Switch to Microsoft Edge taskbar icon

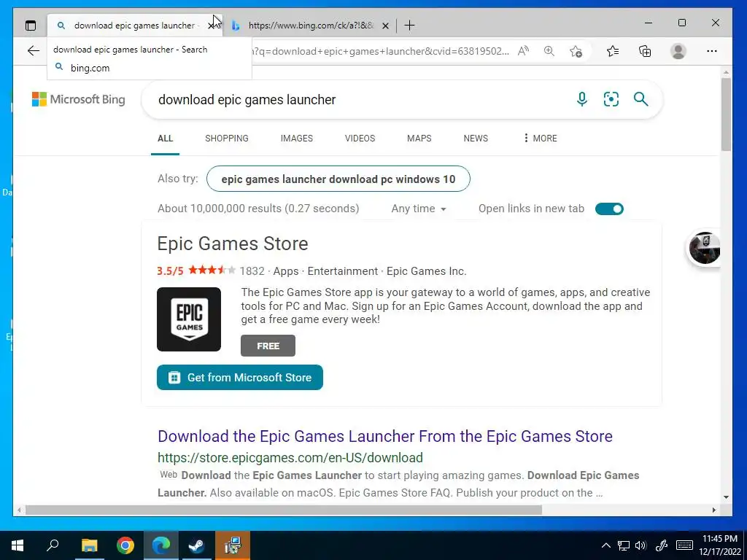(161, 545)
